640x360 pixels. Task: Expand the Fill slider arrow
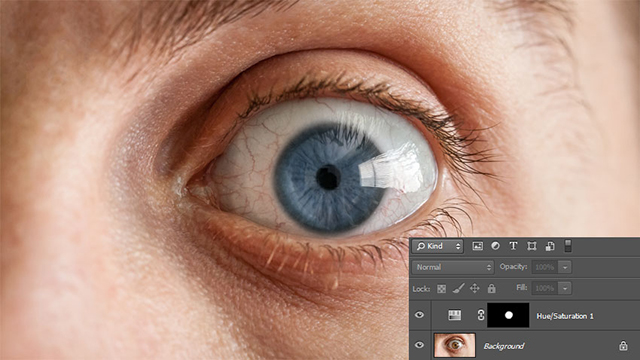coord(565,289)
